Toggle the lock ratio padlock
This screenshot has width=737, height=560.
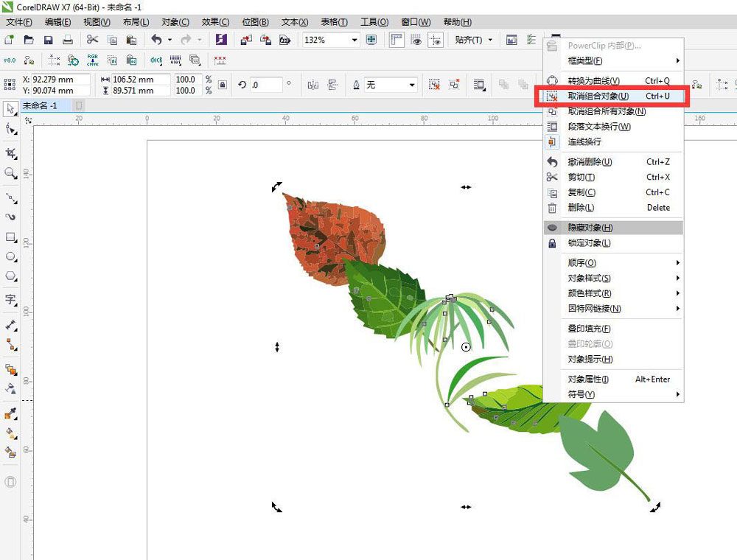(x=222, y=85)
